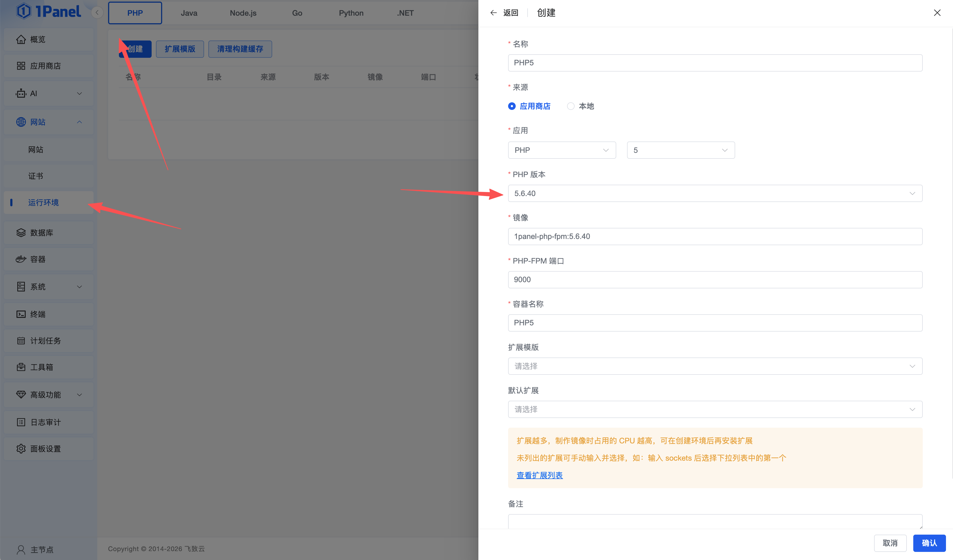Open the 查看扩展列表 link
Image resolution: width=953 pixels, height=560 pixels.
tap(539, 475)
